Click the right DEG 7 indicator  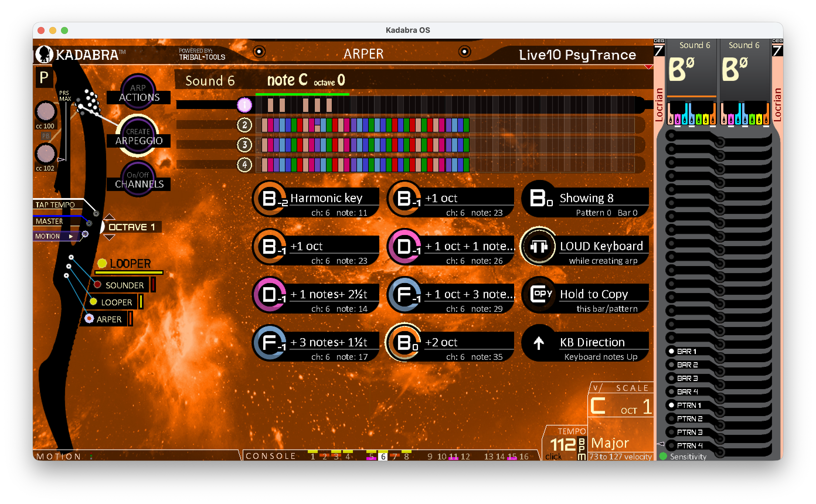(777, 48)
